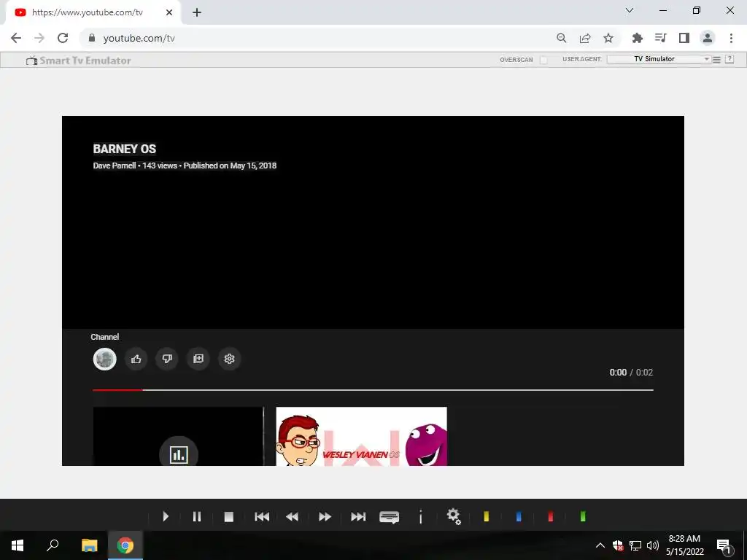
Task: Toggle Chrome side panel icon
Action: tap(684, 38)
